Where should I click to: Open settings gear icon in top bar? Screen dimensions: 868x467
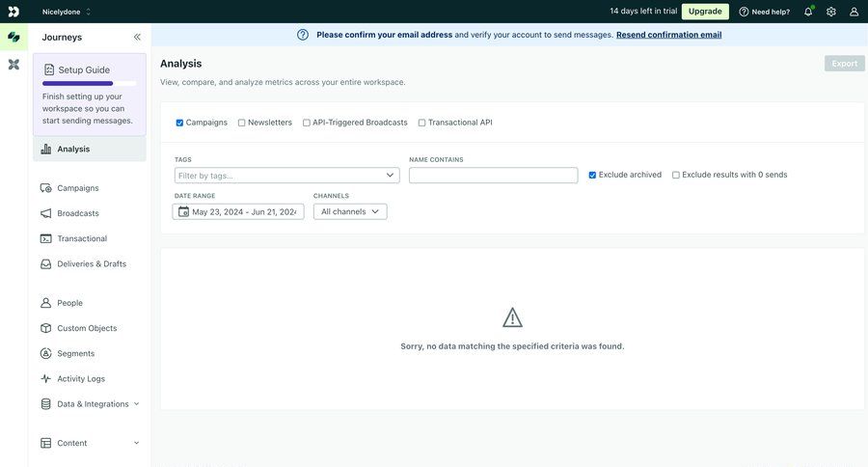click(x=831, y=12)
